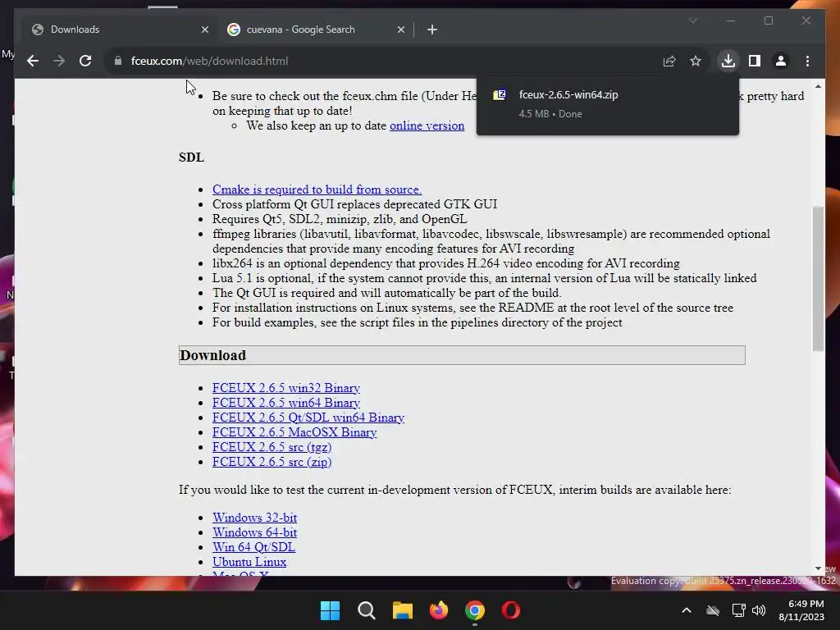Open the Chrome profile avatar
Screen dimensions: 840x630
[x=781, y=61]
